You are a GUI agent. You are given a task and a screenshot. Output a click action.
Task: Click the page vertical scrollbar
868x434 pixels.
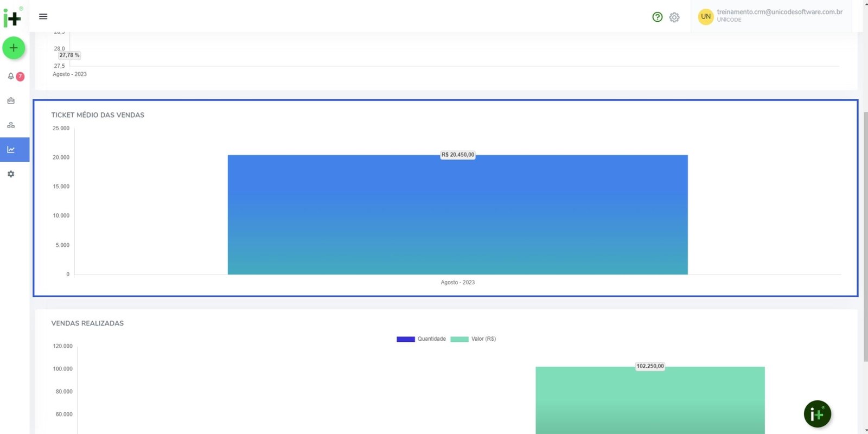tap(865, 233)
